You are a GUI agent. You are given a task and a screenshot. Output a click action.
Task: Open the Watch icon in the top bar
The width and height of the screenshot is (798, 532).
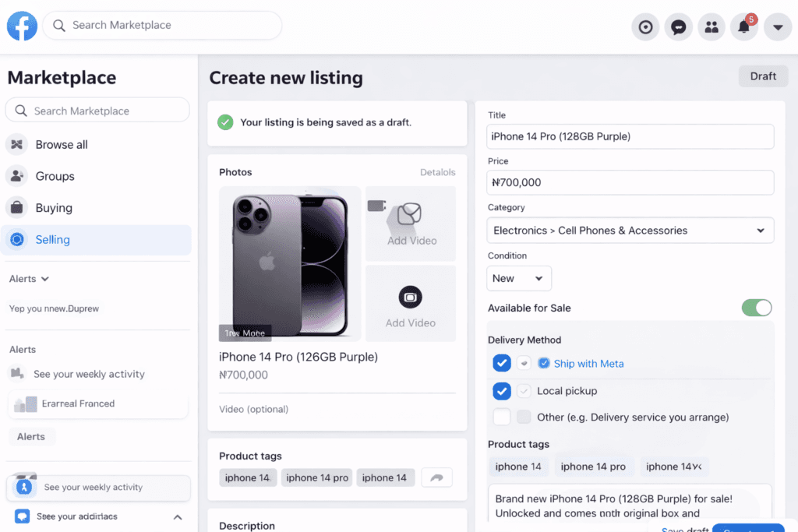coord(645,26)
